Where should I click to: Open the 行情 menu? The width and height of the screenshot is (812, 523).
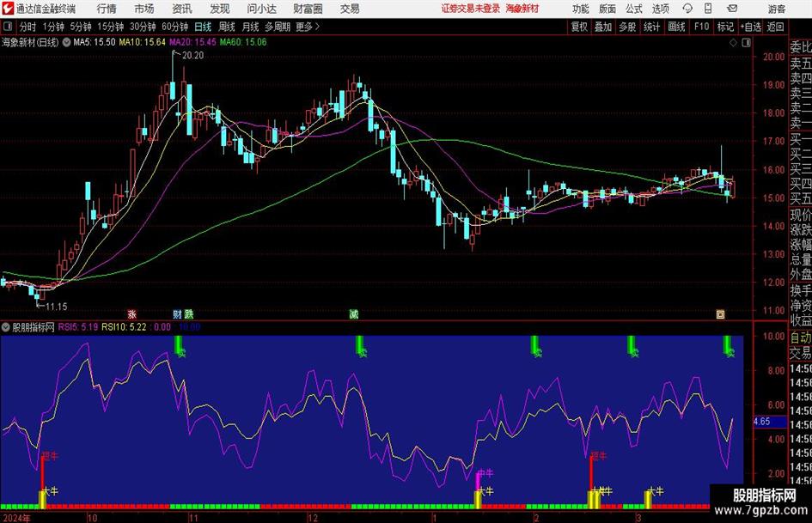107,9
